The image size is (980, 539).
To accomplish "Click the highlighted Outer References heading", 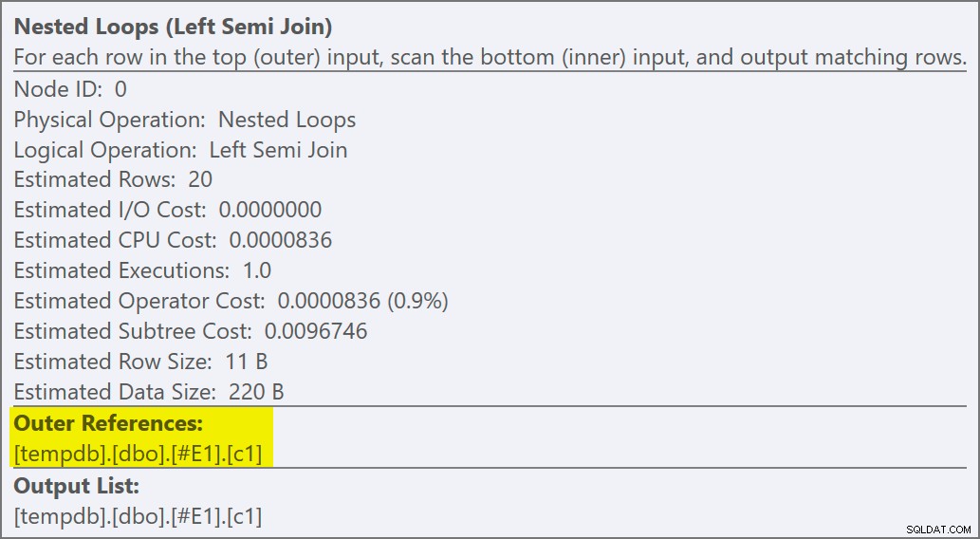I will [108, 423].
